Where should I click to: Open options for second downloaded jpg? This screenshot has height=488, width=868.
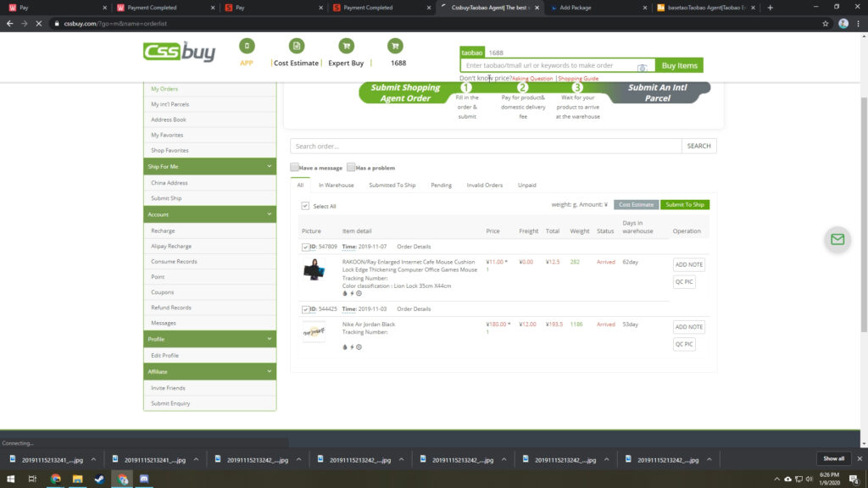click(x=196, y=460)
